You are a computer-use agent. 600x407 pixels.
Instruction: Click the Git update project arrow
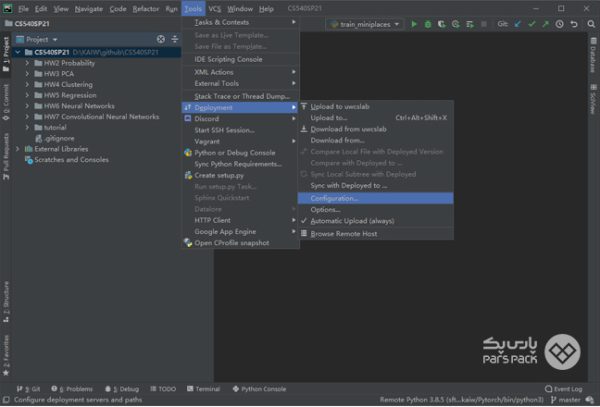pyautogui.click(x=518, y=24)
